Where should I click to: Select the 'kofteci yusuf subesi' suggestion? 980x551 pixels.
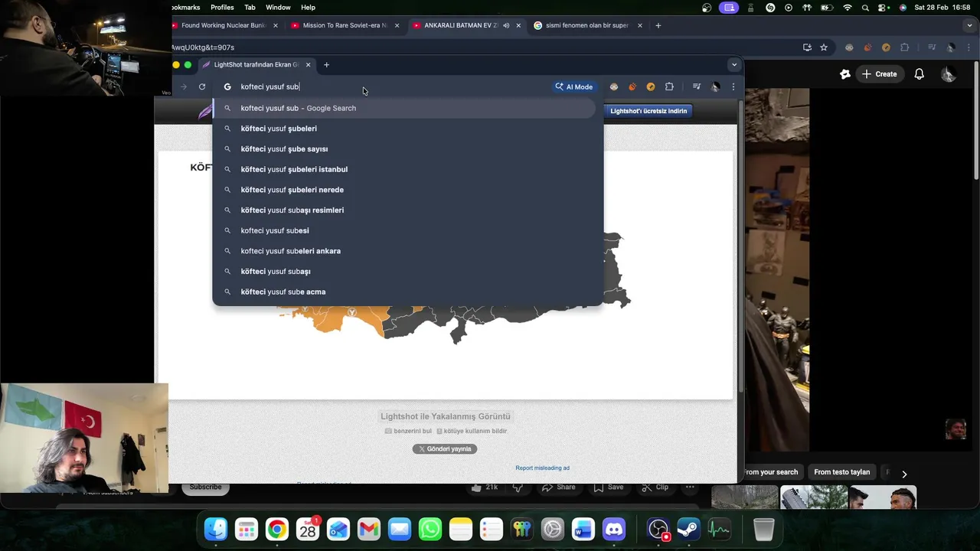(x=407, y=230)
